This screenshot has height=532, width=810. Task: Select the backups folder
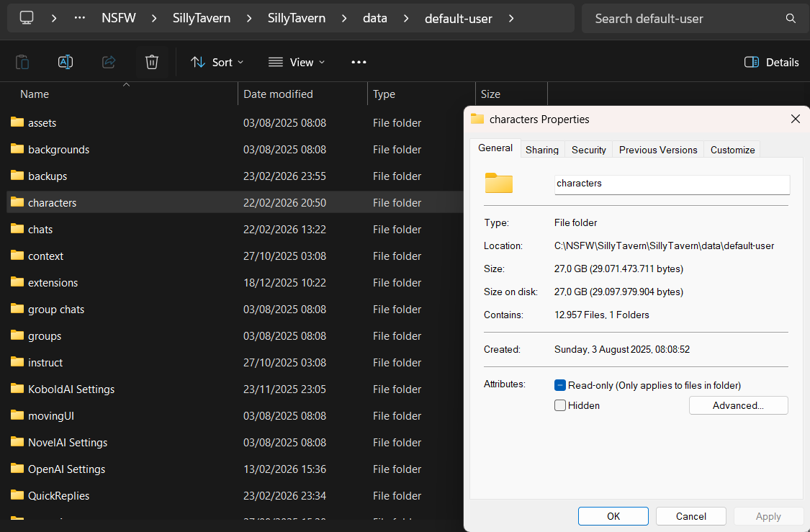coord(48,176)
